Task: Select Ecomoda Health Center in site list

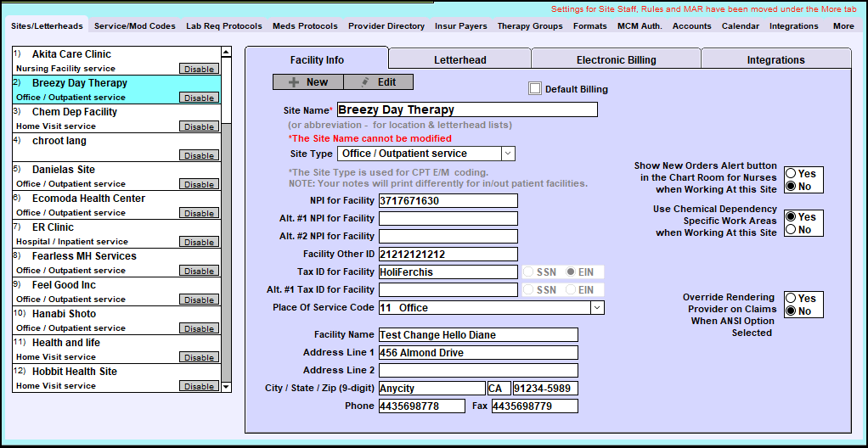Action: pyautogui.click(x=88, y=199)
